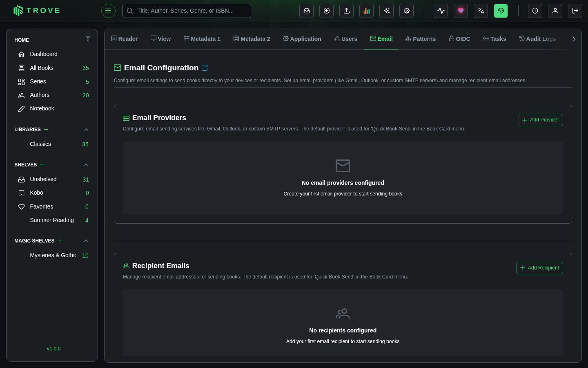Click the heart donate icon

tap(461, 11)
